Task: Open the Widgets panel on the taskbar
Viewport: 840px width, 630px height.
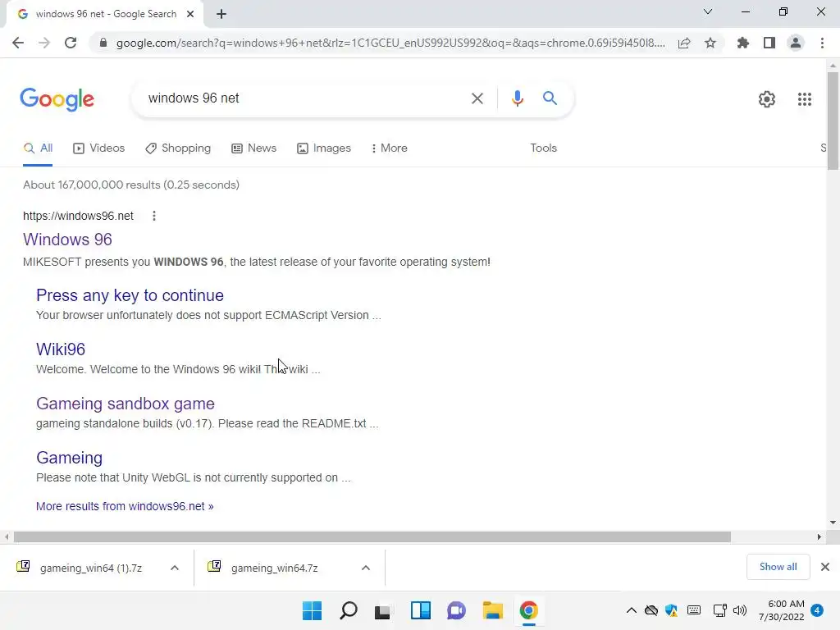Action: point(421,610)
